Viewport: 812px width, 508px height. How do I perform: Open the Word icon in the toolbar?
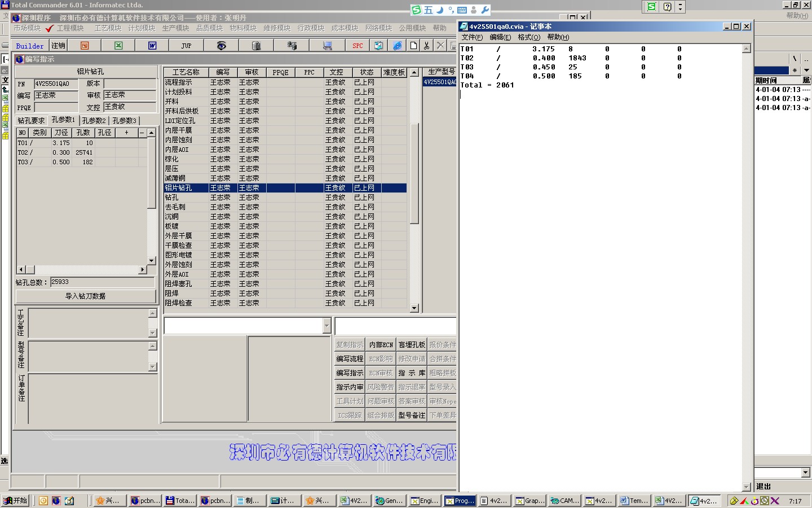point(152,46)
